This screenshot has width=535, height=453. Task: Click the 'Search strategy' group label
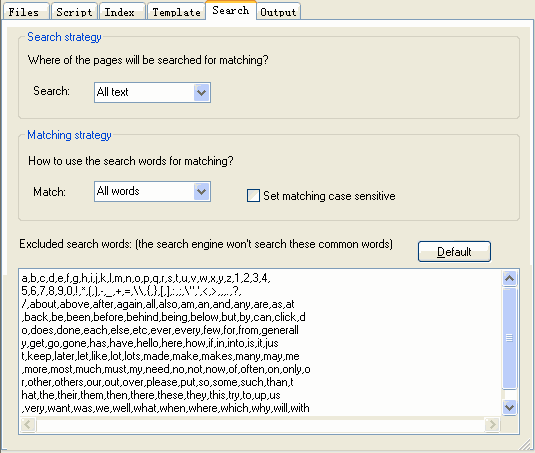(64, 37)
